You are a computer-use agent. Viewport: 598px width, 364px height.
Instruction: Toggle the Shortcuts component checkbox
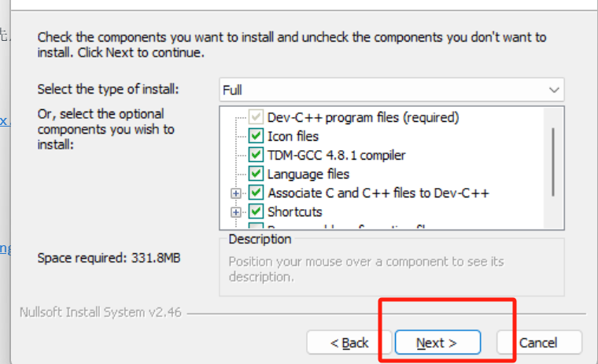[x=257, y=211]
